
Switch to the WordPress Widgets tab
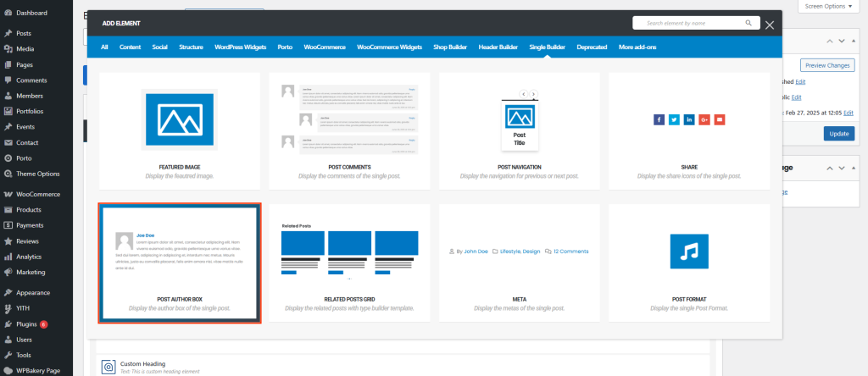[x=240, y=47]
